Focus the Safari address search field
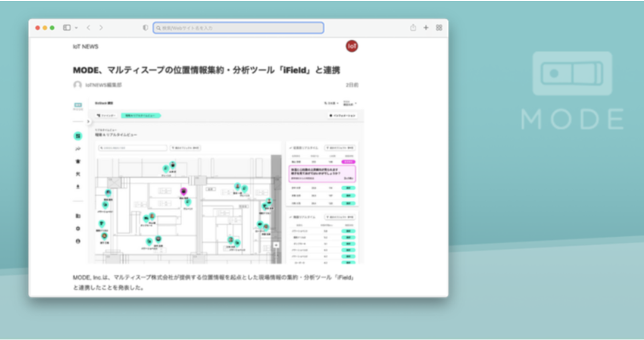Image resolution: width=644 pixels, height=340 pixels. [238, 28]
